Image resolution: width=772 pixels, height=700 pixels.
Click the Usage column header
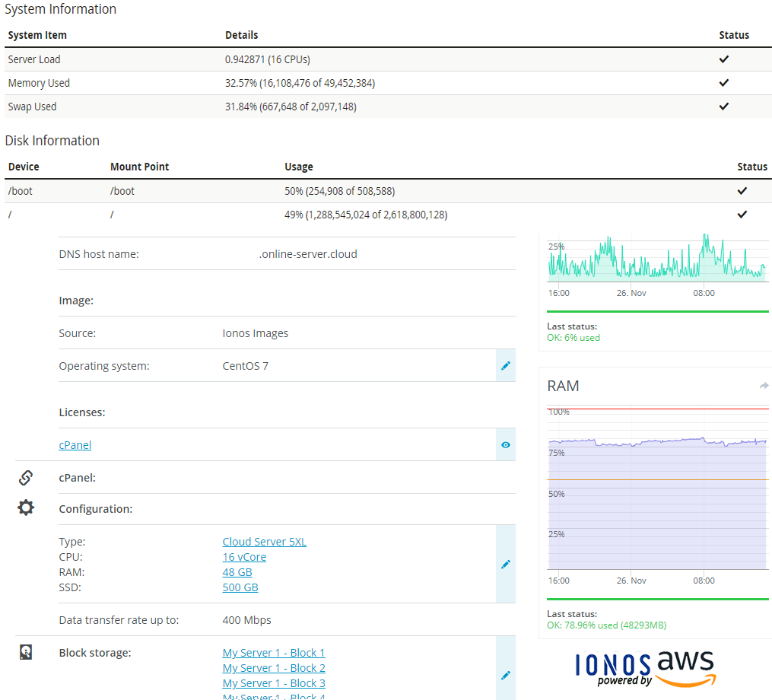299,167
